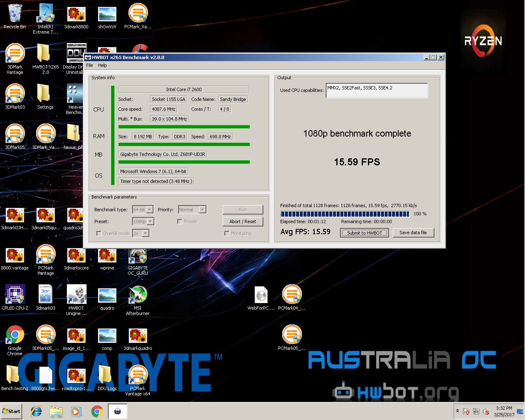The height and width of the screenshot is (420, 525).
Task: Click the Microsoft Windows 7 OS field
Action: (x=153, y=171)
